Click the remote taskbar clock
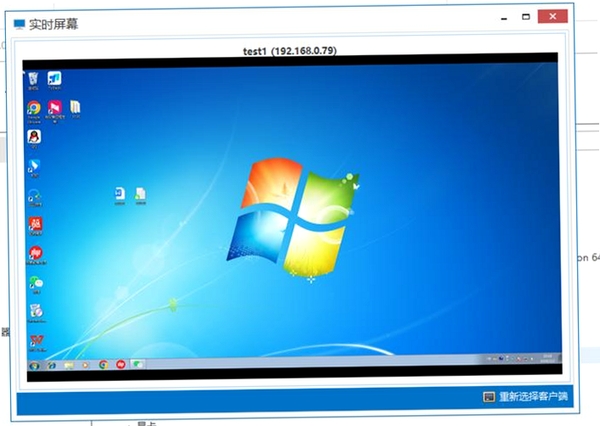 [x=548, y=358]
